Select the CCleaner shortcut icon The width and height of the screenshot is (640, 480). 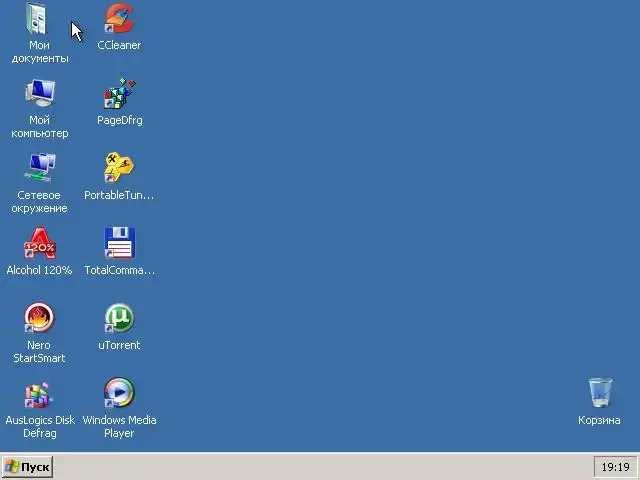(119, 19)
